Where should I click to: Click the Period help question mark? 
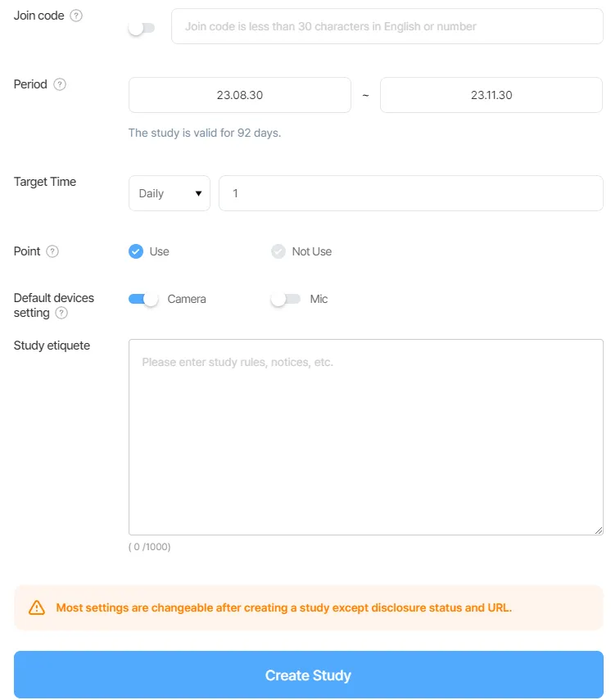click(60, 84)
